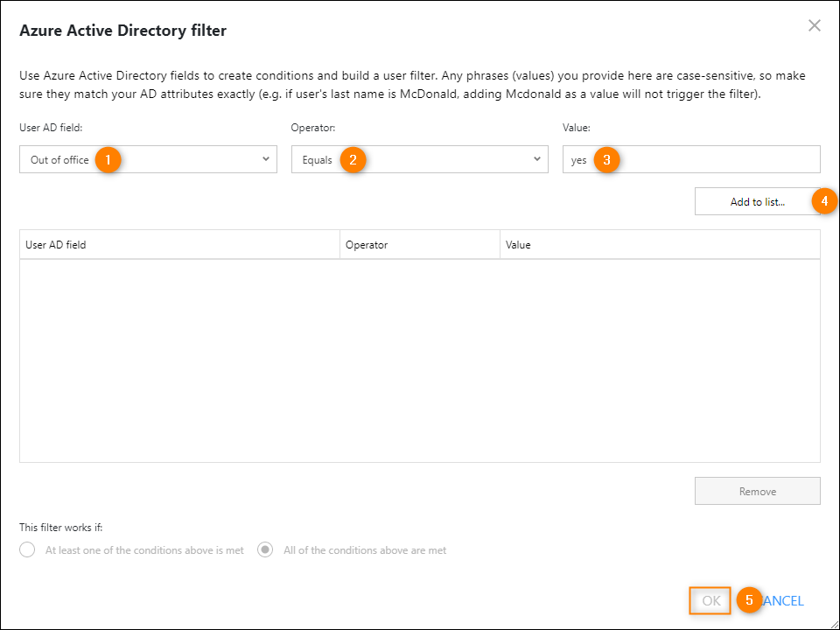The height and width of the screenshot is (630, 840).
Task: Select All of the conditions radio button
Action: click(265, 549)
